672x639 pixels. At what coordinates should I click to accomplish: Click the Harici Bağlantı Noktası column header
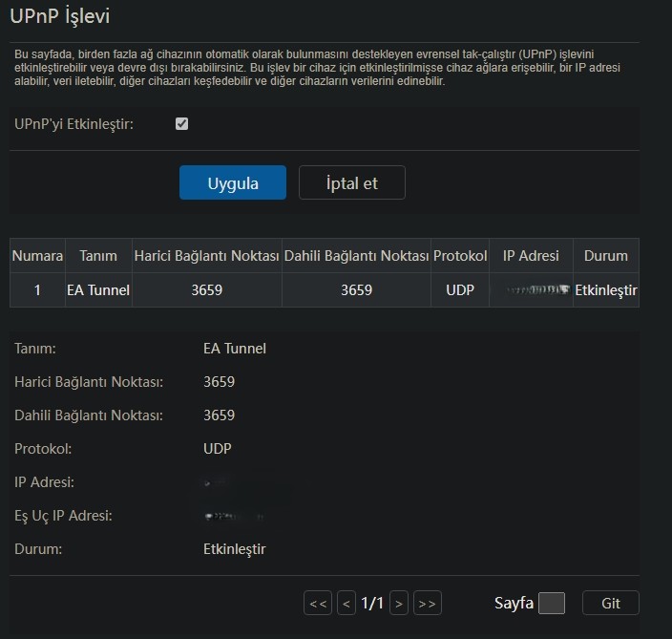pyautogui.click(x=206, y=256)
